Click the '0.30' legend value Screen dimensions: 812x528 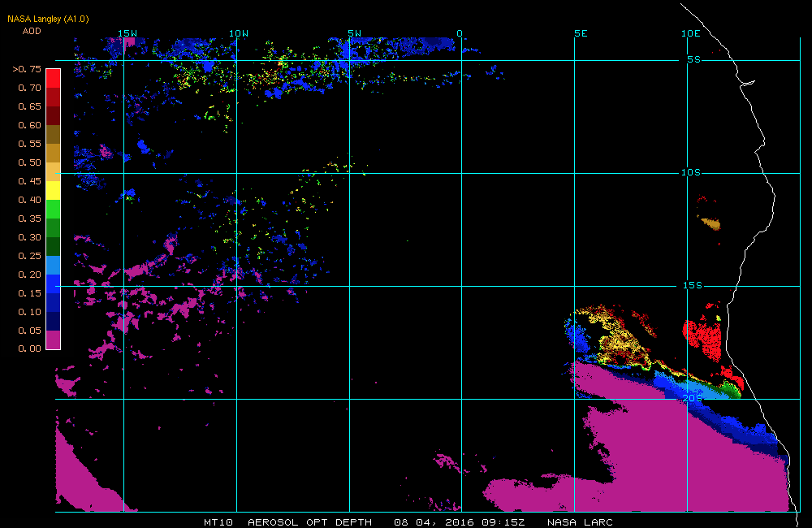[29, 237]
